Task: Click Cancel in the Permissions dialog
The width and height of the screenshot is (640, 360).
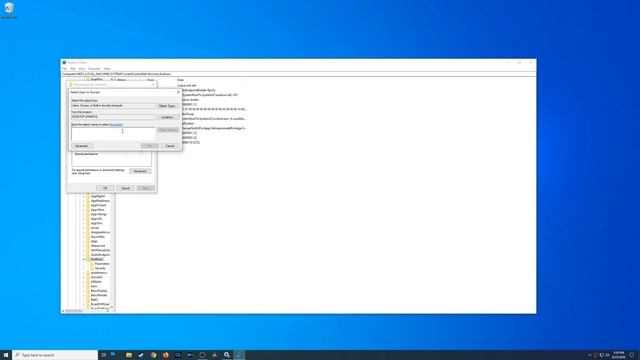Action: point(125,188)
